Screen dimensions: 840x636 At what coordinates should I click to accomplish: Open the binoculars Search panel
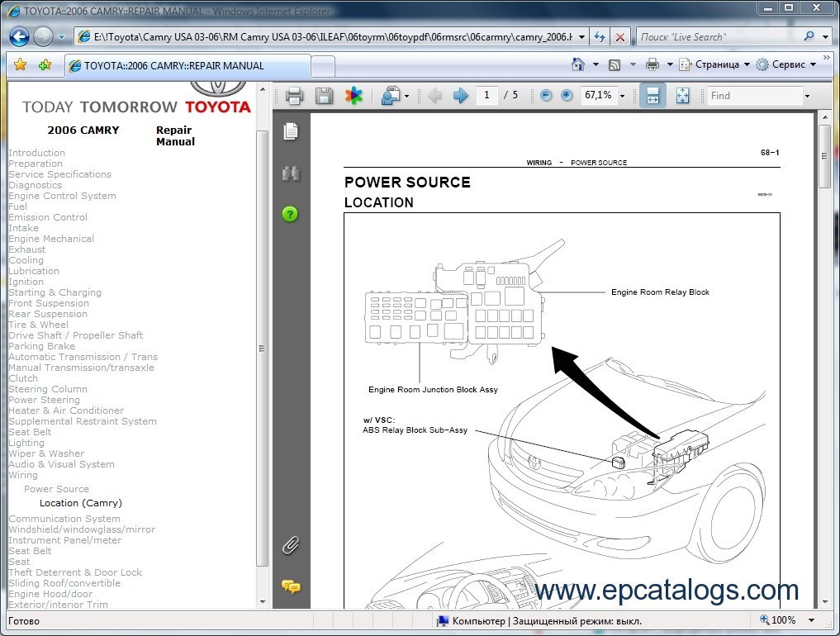coord(291,173)
